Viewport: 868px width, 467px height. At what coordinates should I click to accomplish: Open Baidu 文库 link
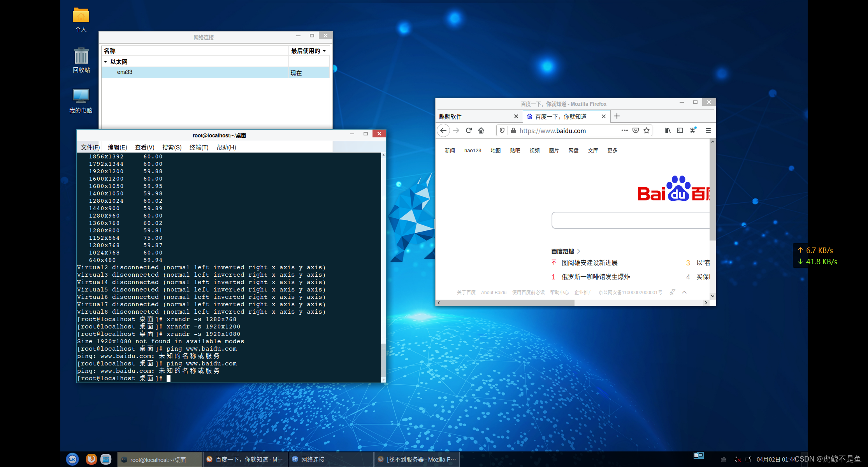tap(593, 151)
